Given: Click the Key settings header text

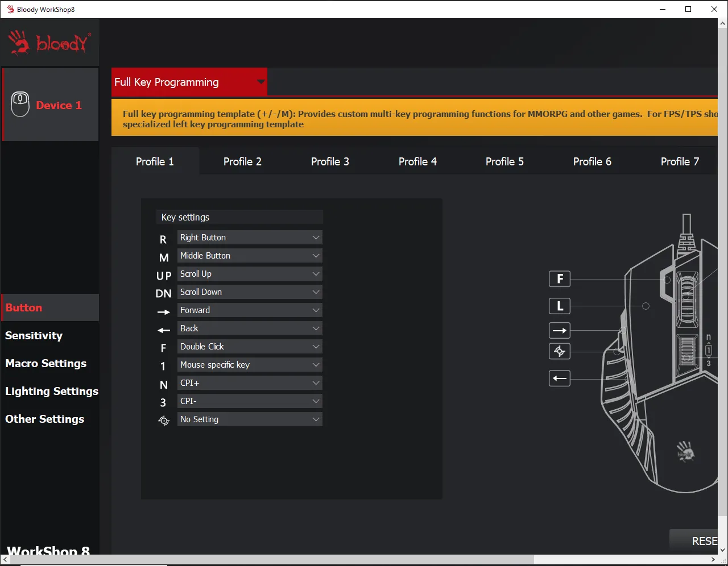Looking at the screenshot, I should click(x=185, y=217).
